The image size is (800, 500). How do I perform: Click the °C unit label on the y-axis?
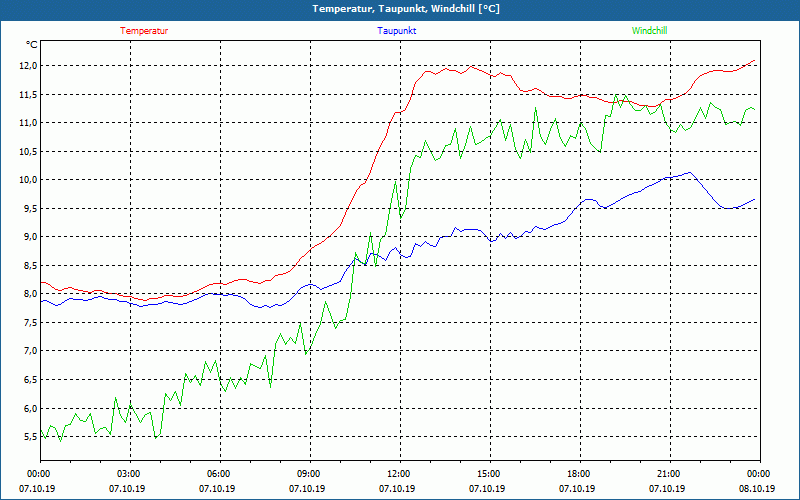tap(32, 45)
